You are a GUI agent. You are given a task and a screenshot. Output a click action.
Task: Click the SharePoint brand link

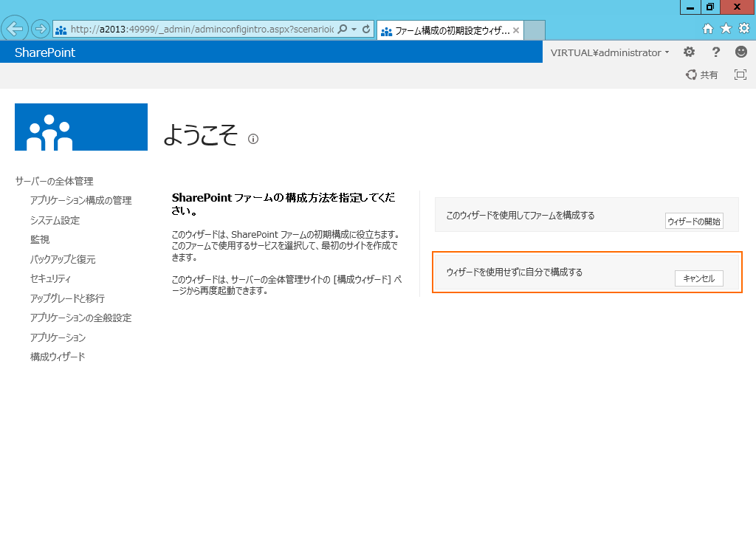45,52
